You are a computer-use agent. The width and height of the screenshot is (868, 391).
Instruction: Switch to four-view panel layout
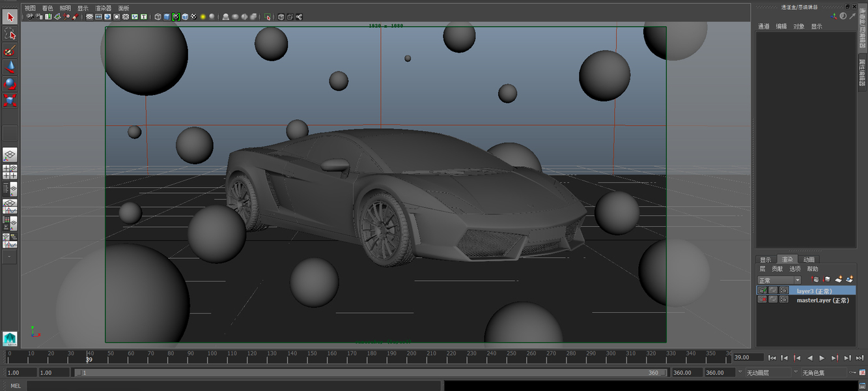coord(10,172)
